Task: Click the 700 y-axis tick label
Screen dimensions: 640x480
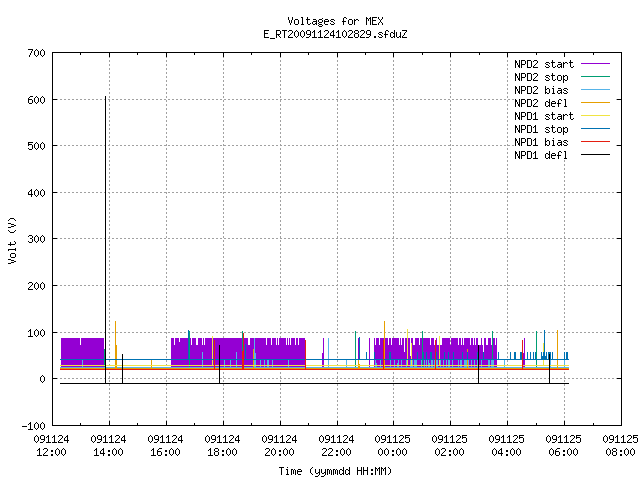Action: coord(37,53)
